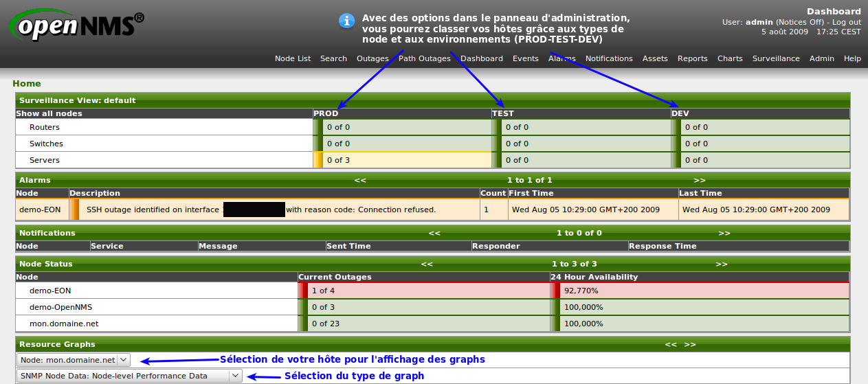This screenshot has width=868, height=384.
Task: Click the Log out link
Action: pos(847,22)
